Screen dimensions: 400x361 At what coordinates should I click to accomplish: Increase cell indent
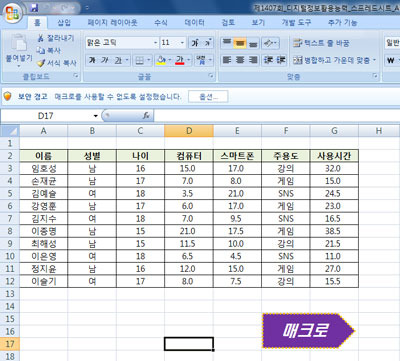click(x=281, y=60)
